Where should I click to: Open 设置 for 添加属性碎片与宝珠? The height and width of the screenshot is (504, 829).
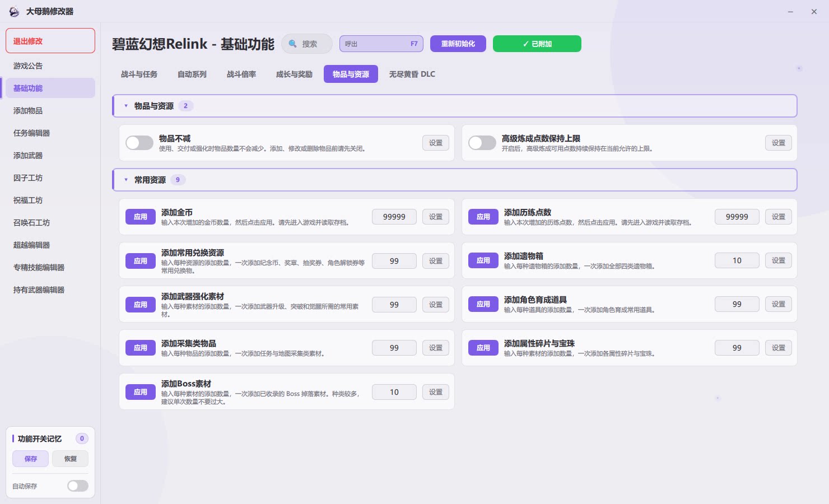[x=779, y=348]
